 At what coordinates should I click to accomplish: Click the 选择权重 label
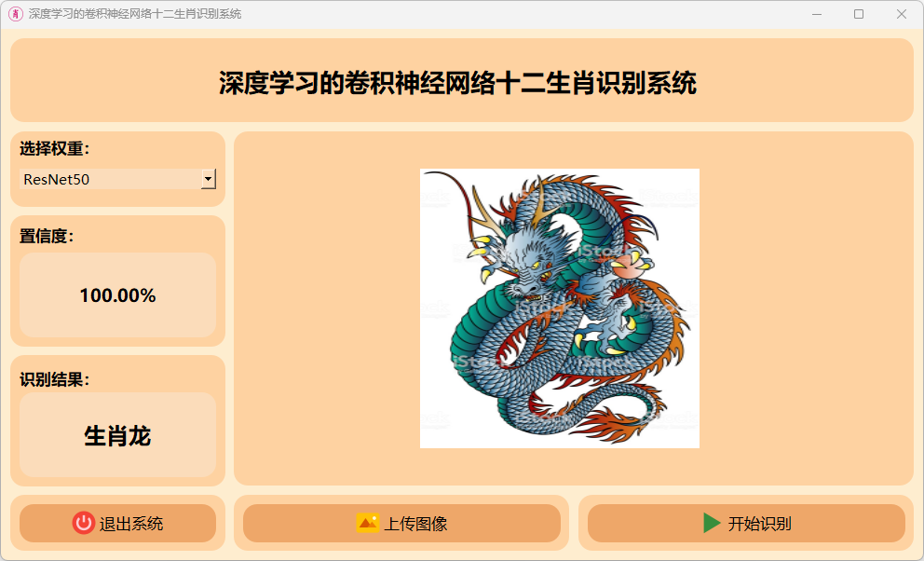pyautogui.click(x=55, y=148)
